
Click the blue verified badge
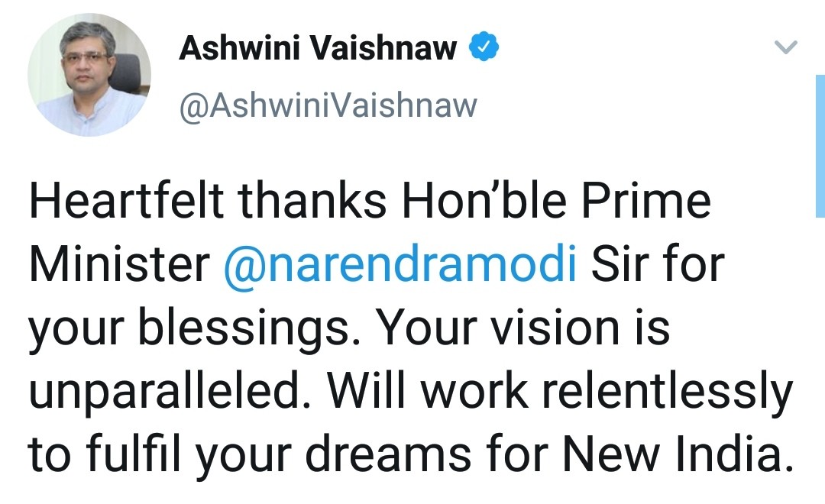point(484,50)
